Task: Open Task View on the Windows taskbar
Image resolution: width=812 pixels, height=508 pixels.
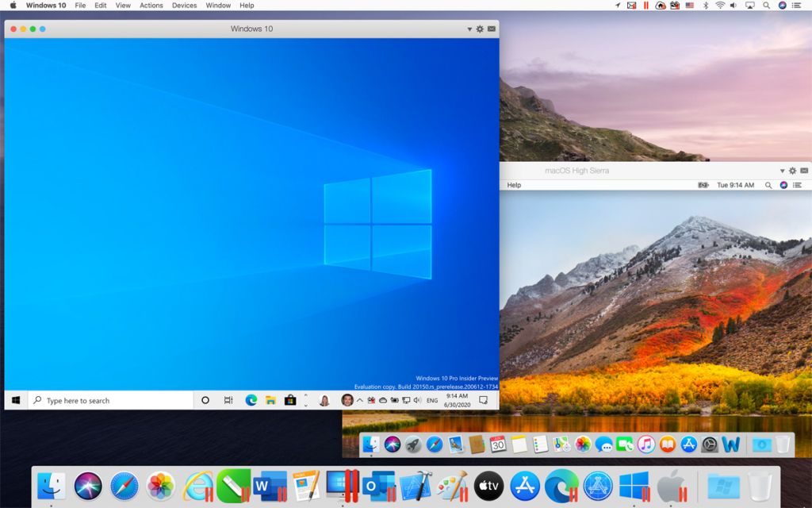Action: (229, 400)
